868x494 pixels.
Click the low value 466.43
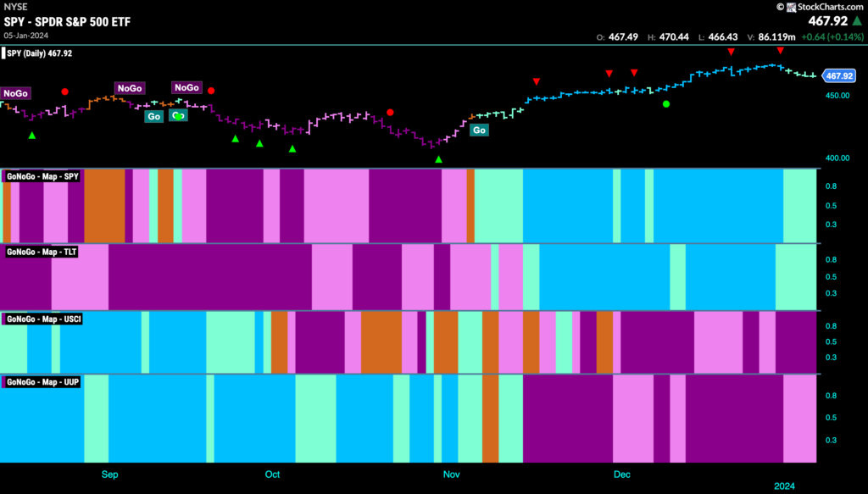coord(723,37)
